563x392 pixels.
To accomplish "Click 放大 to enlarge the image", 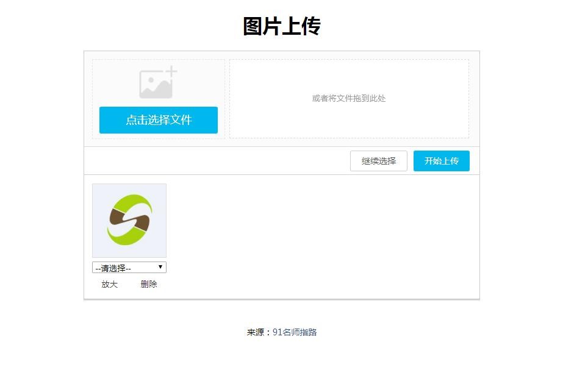I will (x=110, y=284).
